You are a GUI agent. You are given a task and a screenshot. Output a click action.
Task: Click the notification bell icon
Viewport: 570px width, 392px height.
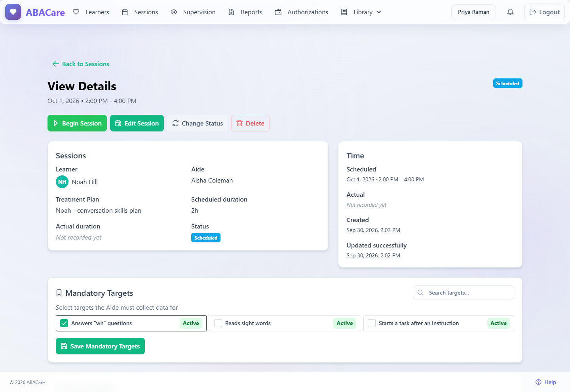(510, 12)
